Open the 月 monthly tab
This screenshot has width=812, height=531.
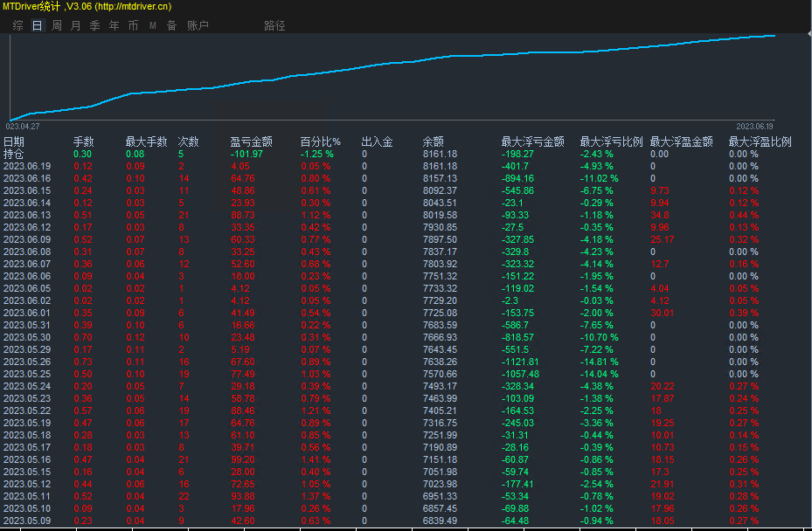76,25
